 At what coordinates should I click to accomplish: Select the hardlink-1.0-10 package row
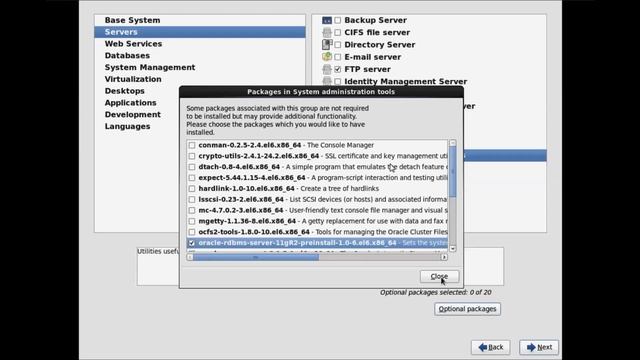point(317,189)
